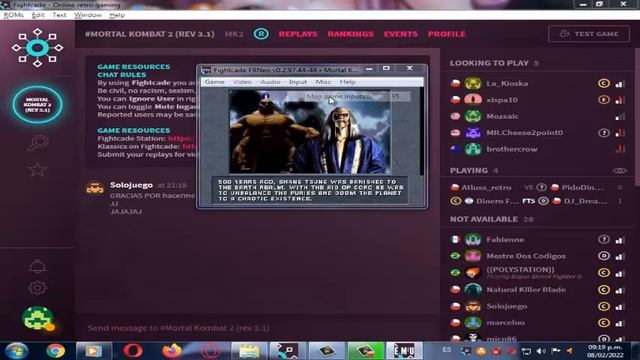Launch Opera from taskbar
The width and height of the screenshot is (640, 360).
coord(133,351)
